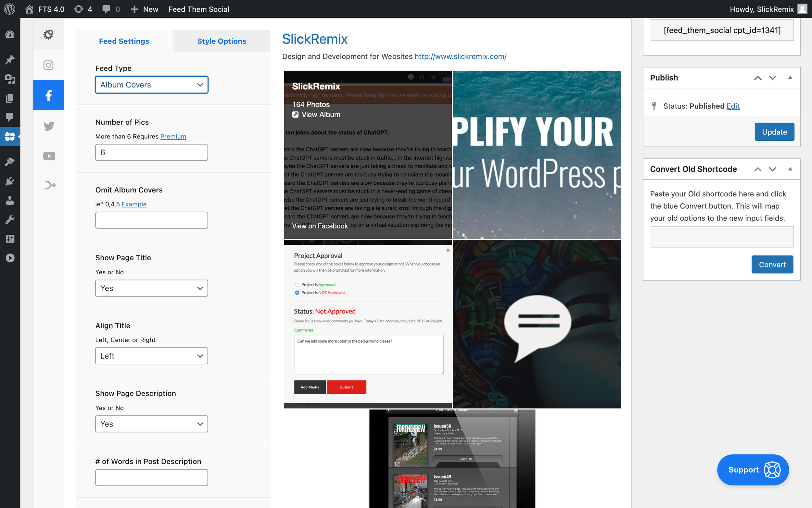Select the Facebook feed tab
812x508 pixels.
click(x=49, y=95)
